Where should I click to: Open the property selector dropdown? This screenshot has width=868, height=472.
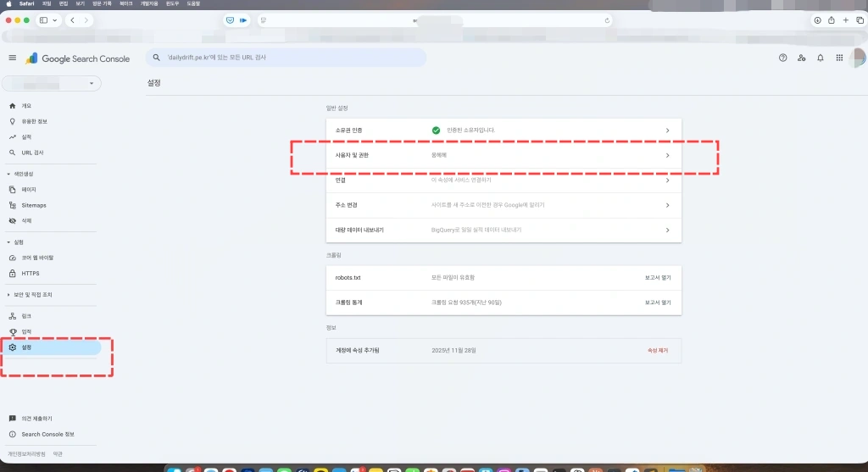point(52,84)
